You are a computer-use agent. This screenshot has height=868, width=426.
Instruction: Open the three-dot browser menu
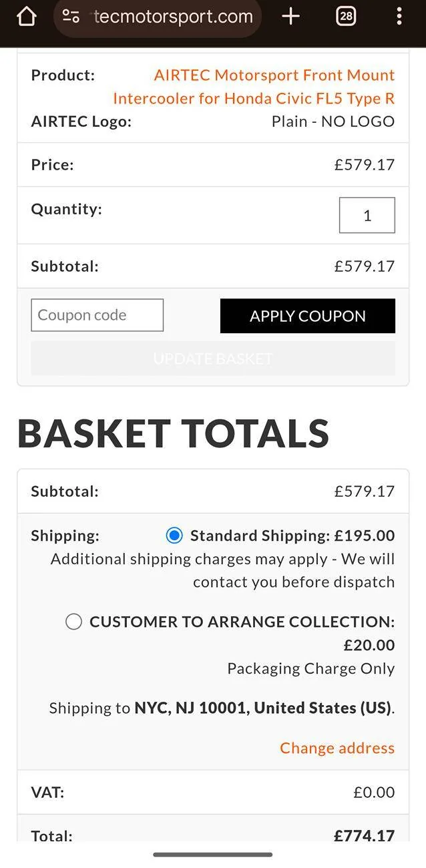coord(399,17)
